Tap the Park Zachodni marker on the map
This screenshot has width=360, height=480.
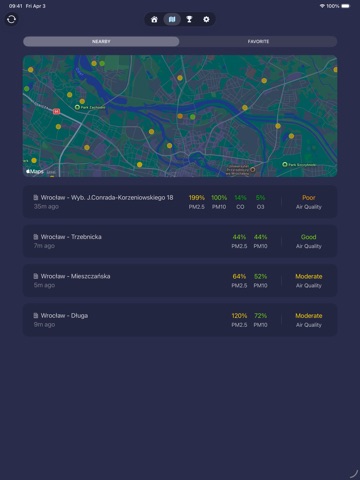77,107
